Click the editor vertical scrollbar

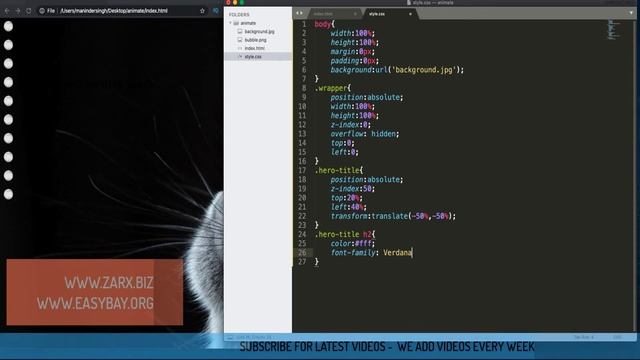point(635,176)
